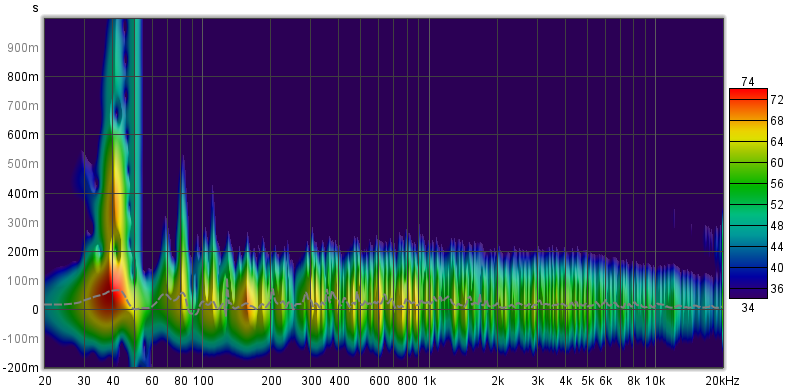Click the blue 40 dB band in legend
800x392 pixels.
pyautogui.click(x=748, y=267)
